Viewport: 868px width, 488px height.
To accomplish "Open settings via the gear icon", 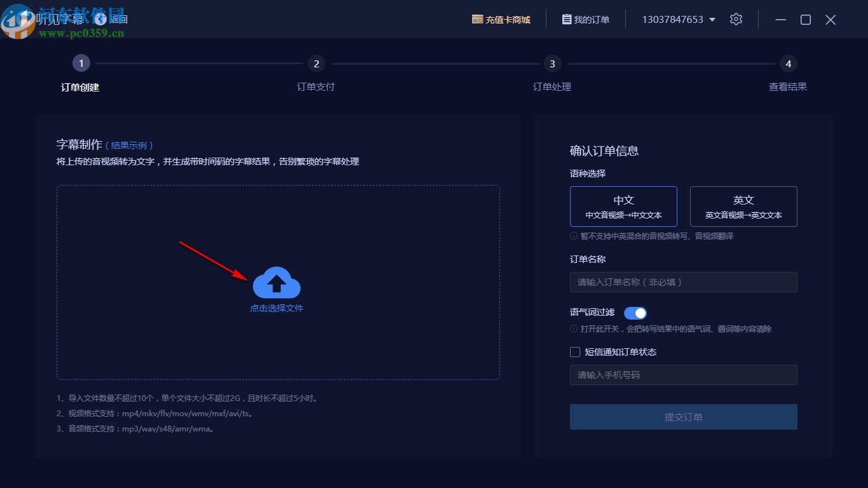I will [x=736, y=19].
